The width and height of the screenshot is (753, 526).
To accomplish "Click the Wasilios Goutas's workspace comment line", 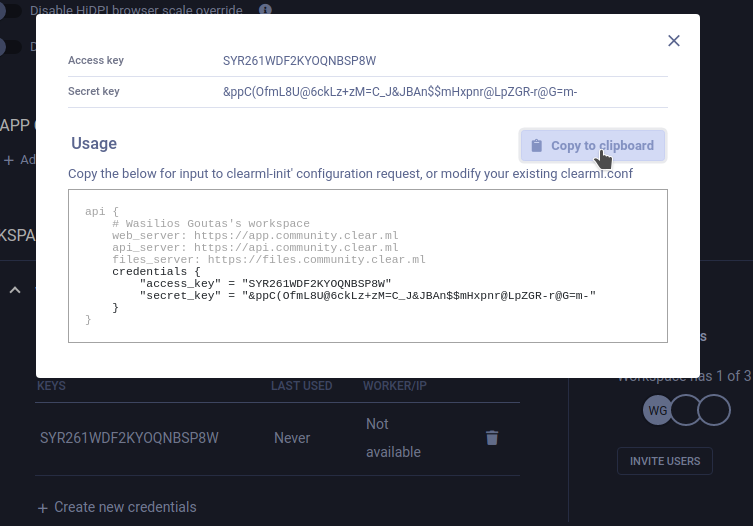I will pos(211,223).
